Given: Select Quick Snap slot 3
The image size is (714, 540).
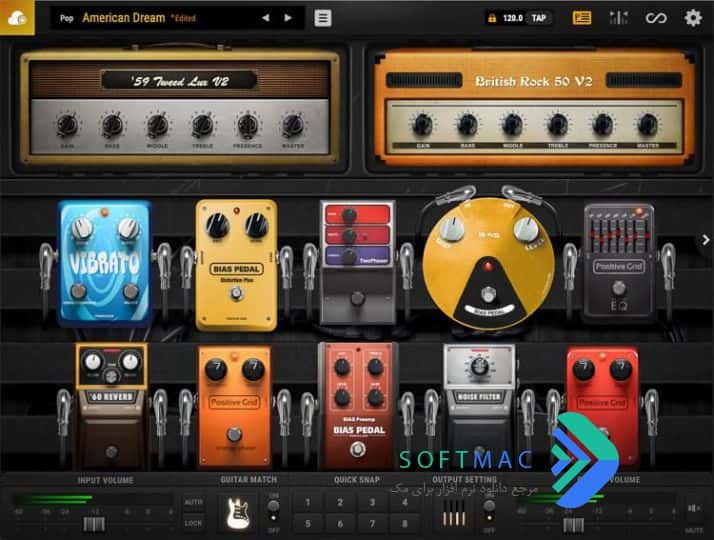Looking at the screenshot, I should pyautogui.click(x=372, y=503).
